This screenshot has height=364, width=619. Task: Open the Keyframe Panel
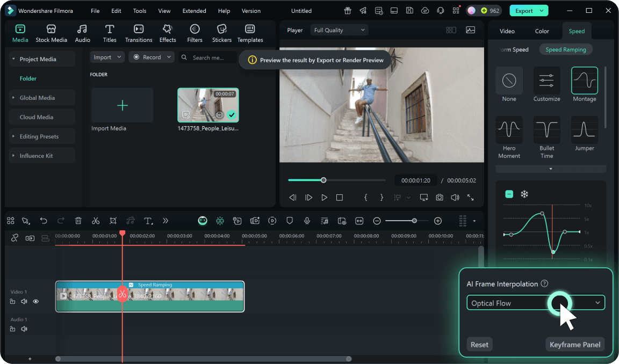[575, 344]
